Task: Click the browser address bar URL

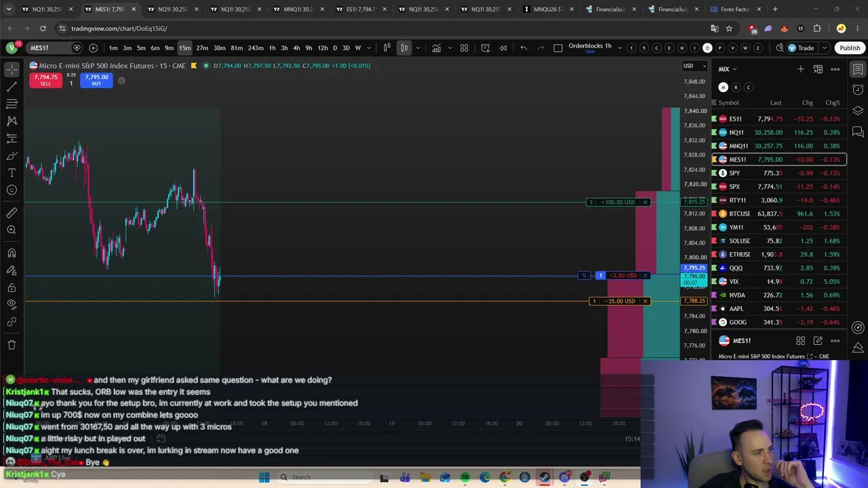Action: pos(119,28)
